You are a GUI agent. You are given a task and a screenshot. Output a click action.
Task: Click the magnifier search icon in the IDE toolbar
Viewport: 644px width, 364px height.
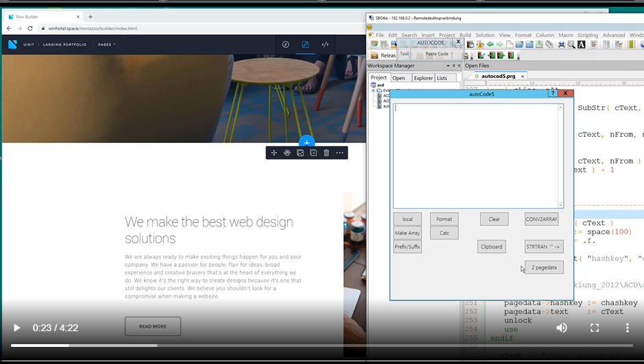click(571, 44)
